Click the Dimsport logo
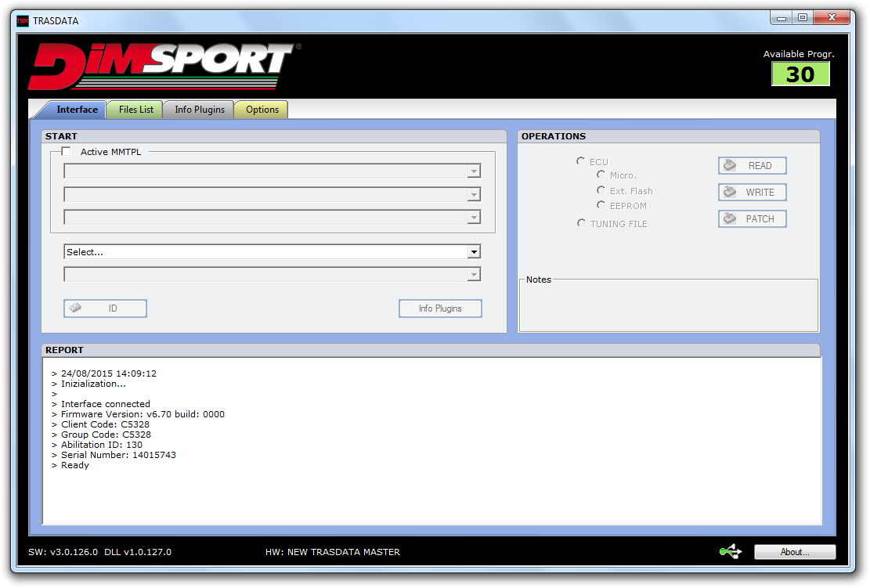This screenshot has height=588, width=870. 164,66
